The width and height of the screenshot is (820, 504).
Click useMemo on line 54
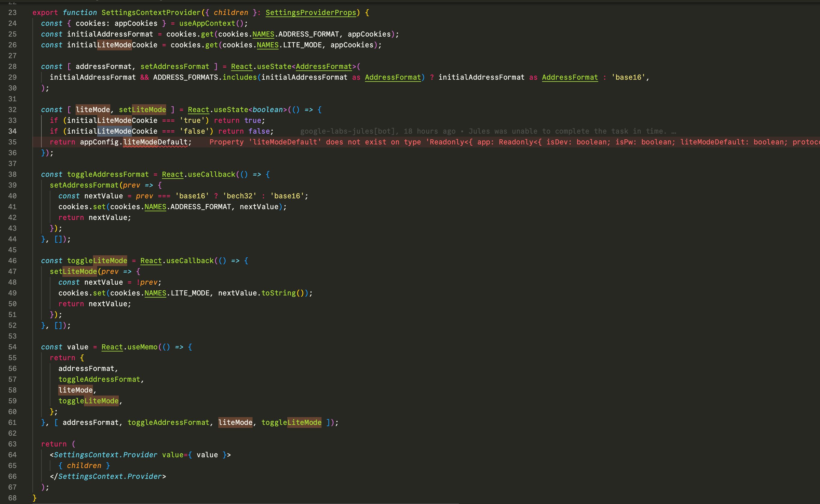tap(142, 347)
